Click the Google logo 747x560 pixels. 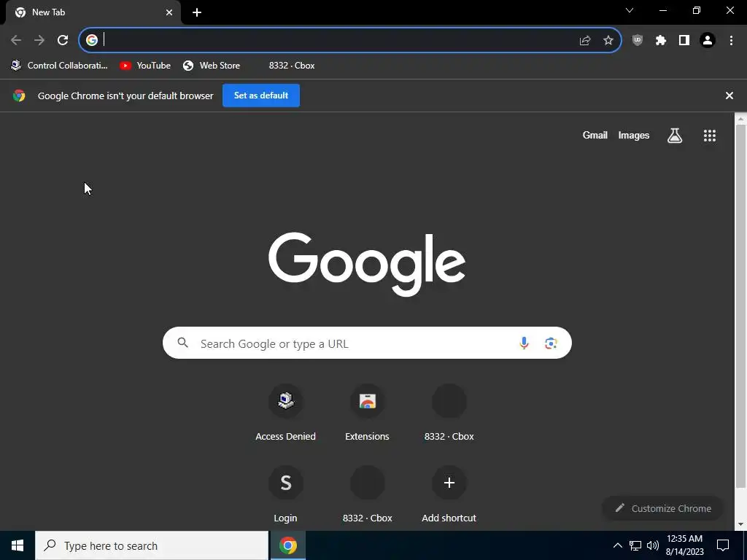pyautogui.click(x=367, y=264)
